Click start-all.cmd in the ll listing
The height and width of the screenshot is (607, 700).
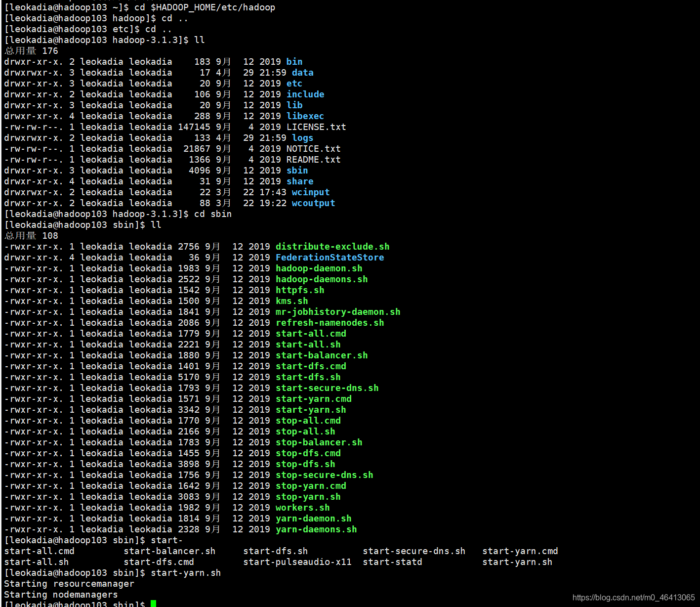311,334
